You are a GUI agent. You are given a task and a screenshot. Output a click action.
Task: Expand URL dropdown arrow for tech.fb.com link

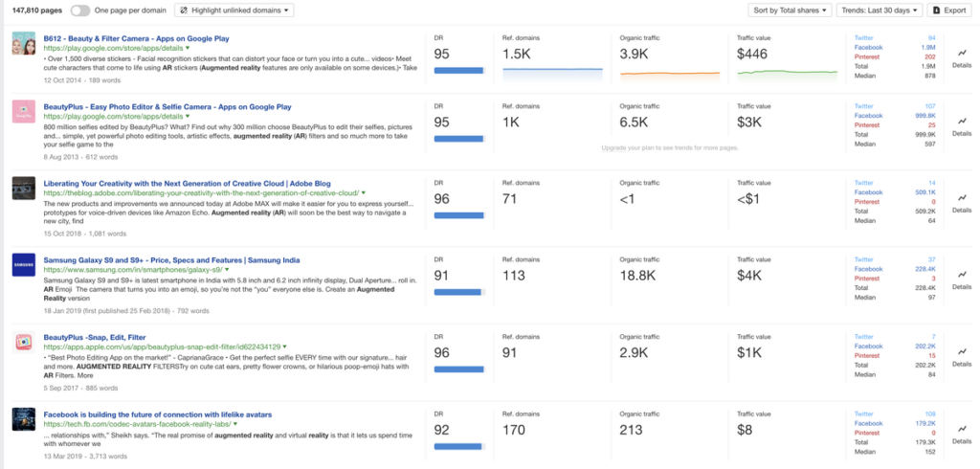(x=235, y=423)
